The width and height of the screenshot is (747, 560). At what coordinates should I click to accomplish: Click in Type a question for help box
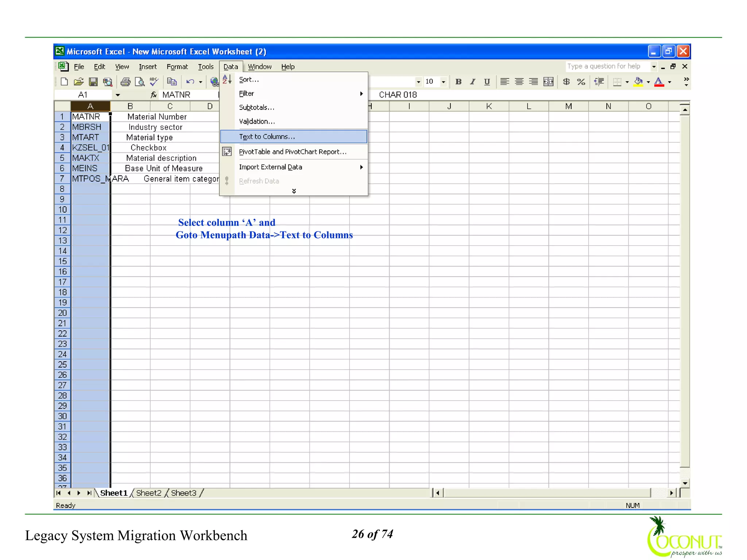point(608,66)
